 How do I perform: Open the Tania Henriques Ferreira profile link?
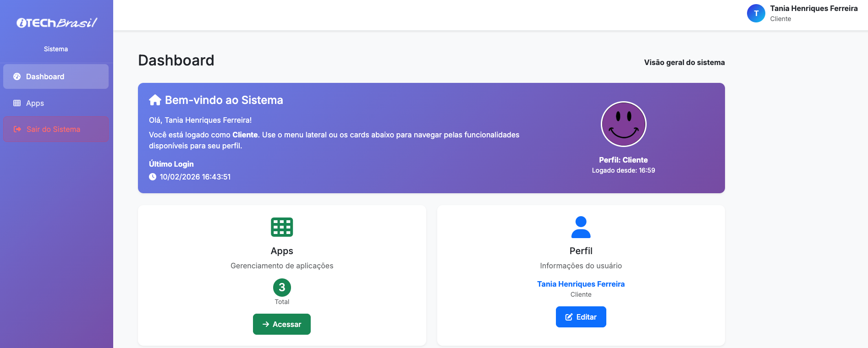(x=581, y=284)
